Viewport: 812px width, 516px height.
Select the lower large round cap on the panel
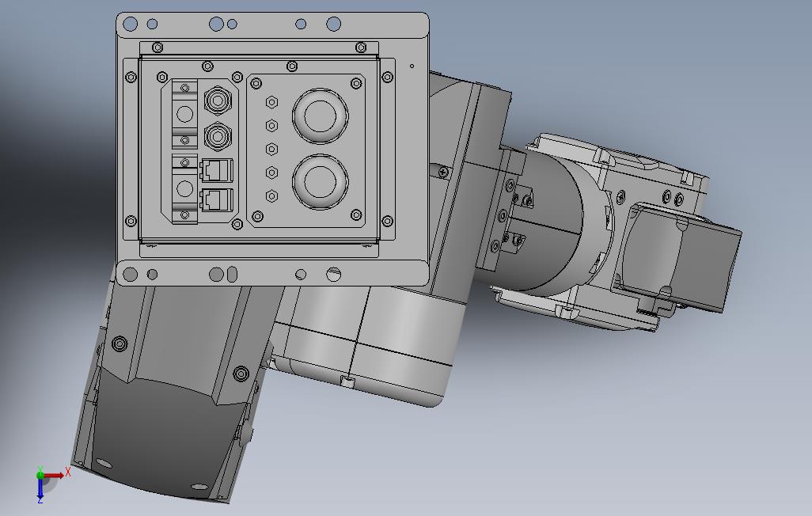coord(320,181)
